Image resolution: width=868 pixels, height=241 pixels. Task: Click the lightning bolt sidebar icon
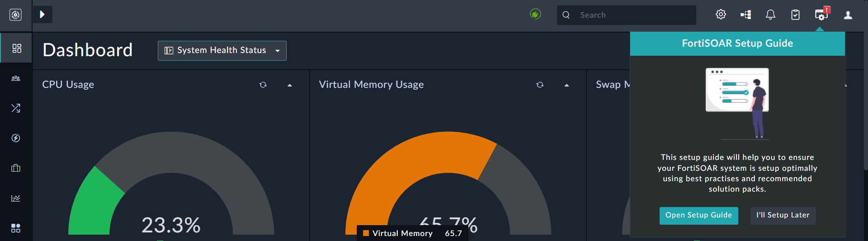[x=16, y=138]
